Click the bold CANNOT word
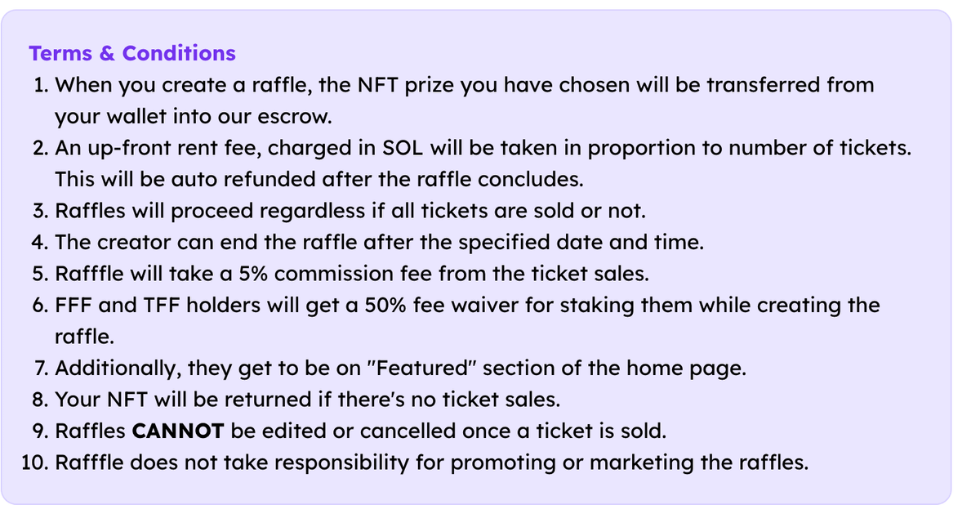 click(180, 431)
